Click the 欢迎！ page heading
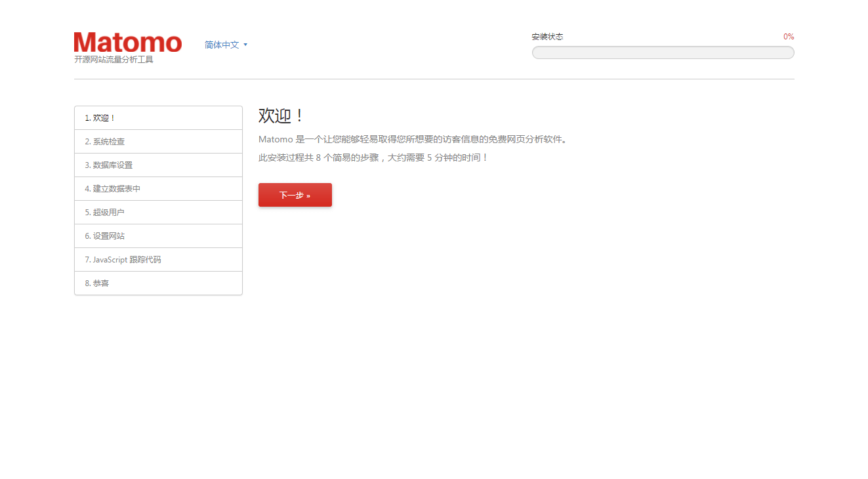Viewport: 868px width, 479px height. [281, 116]
